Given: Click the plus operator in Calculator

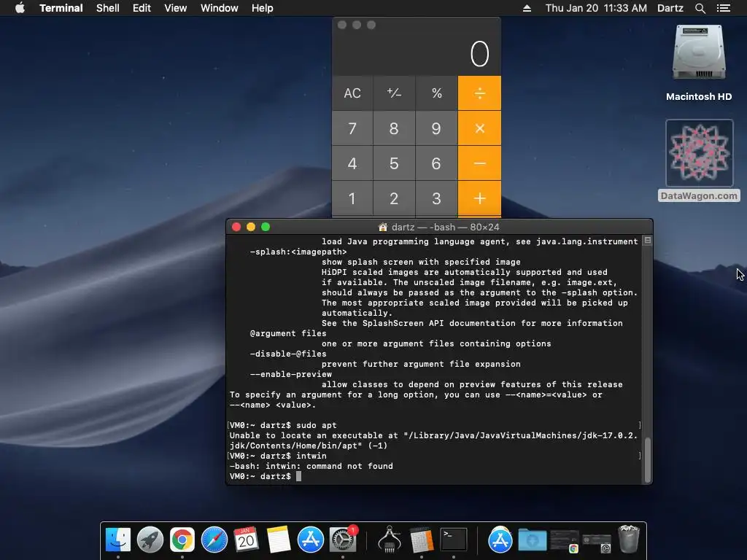Looking at the screenshot, I should point(480,198).
